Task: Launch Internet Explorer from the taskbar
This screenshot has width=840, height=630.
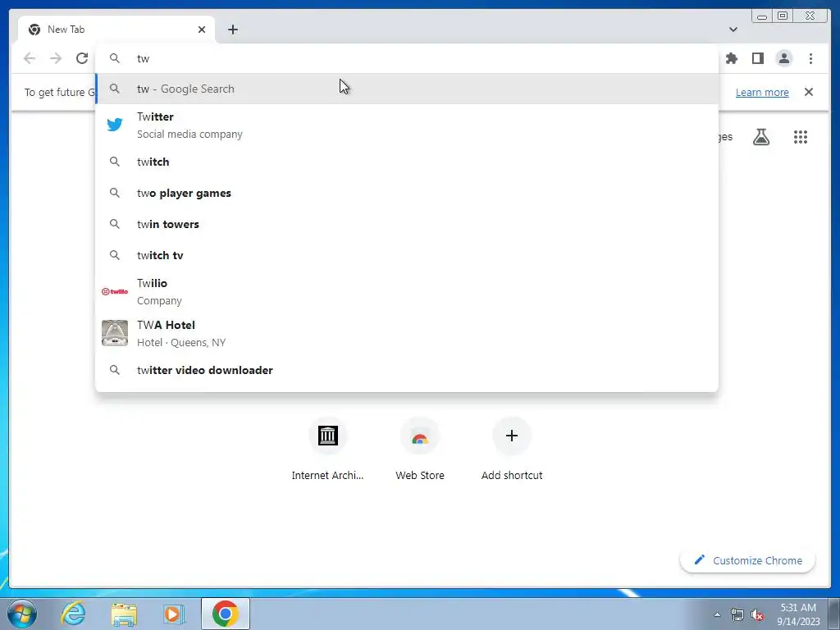Action: pyautogui.click(x=73, y=614)
